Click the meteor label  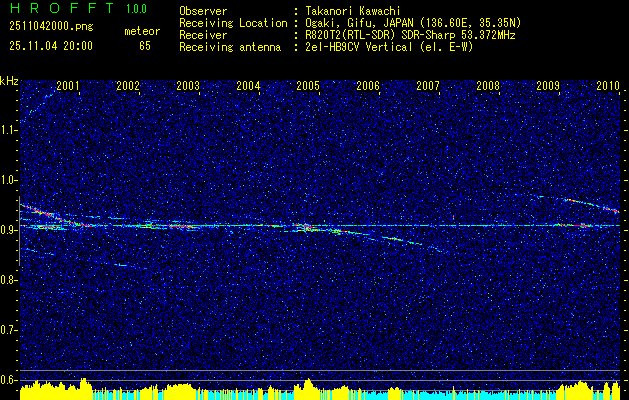coord(142,31)
